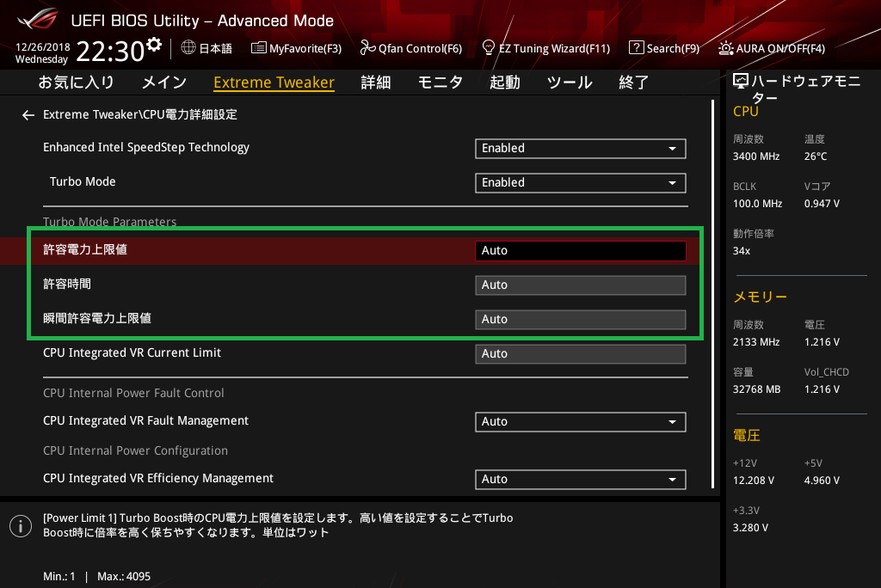Open the ツール tab

coord(570,83)
